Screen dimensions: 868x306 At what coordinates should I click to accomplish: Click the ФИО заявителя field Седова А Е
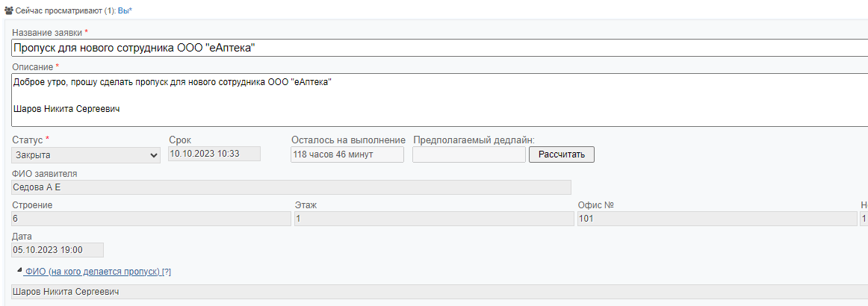tap(291, 187)
